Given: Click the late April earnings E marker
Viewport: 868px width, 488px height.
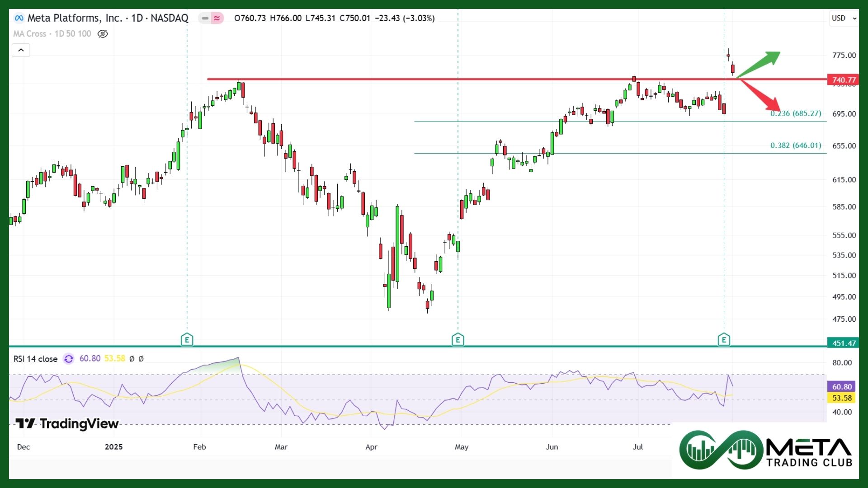Looking at the screenshot, I should (458, 339).
